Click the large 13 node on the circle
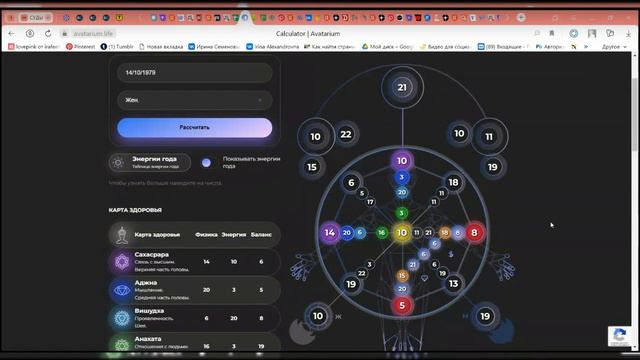Screen dimensions: 640x360 click(x=453, y=284)
